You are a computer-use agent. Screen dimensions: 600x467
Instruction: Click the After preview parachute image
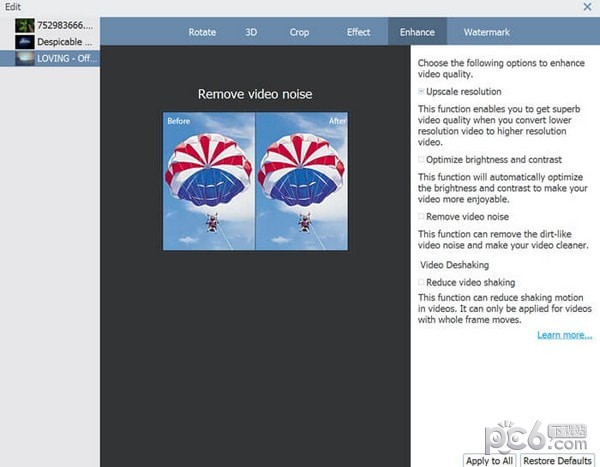click(x=302, y=180)
